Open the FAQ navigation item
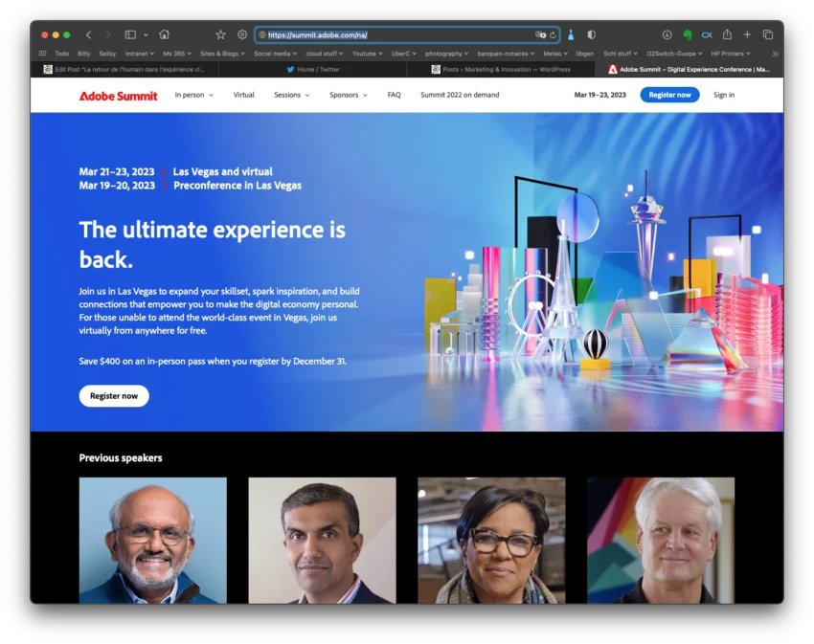The width and height of the screenshot is (814, 644). 394,95
